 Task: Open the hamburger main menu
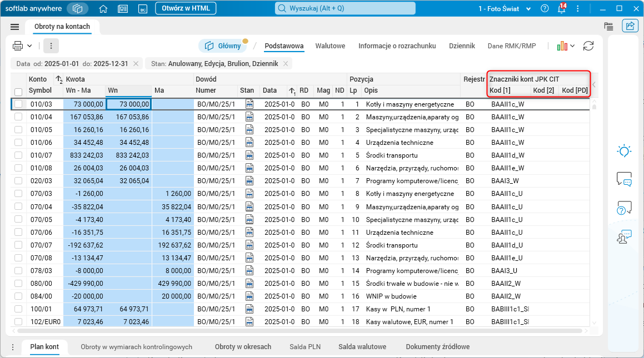click(15, 27)
